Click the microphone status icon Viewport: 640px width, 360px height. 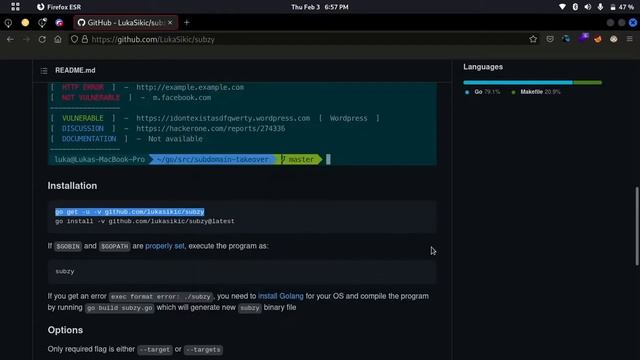(600, 7)
